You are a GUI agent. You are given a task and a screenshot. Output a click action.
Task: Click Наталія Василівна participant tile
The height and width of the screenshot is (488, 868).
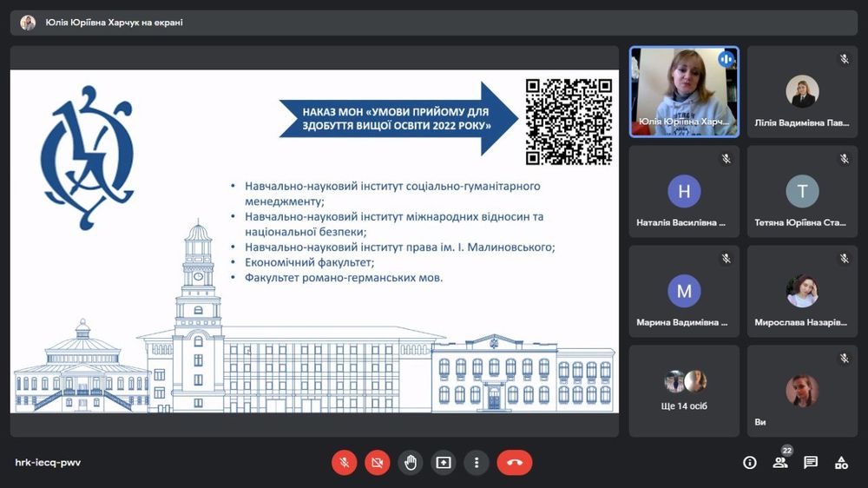(x=684, y=191)
